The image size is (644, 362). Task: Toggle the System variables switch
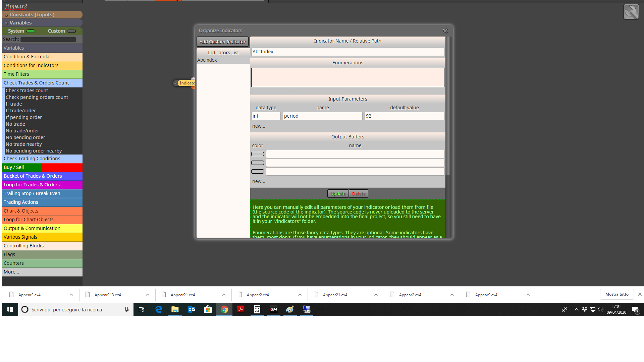(31, 31)
